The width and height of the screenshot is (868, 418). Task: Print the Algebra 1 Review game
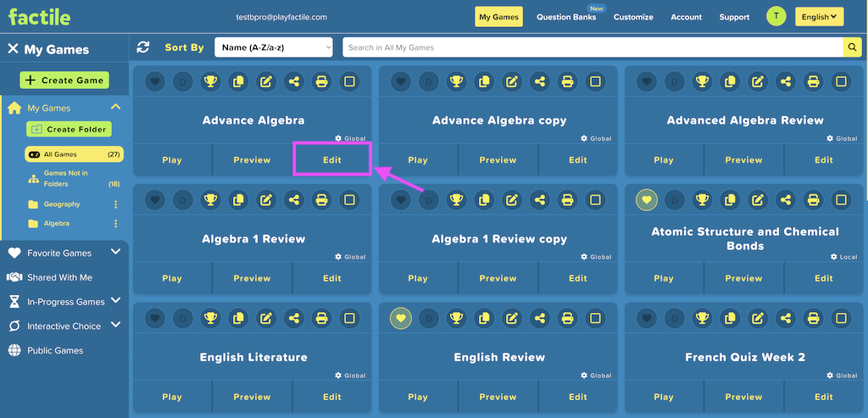click(x=321, y=200)
